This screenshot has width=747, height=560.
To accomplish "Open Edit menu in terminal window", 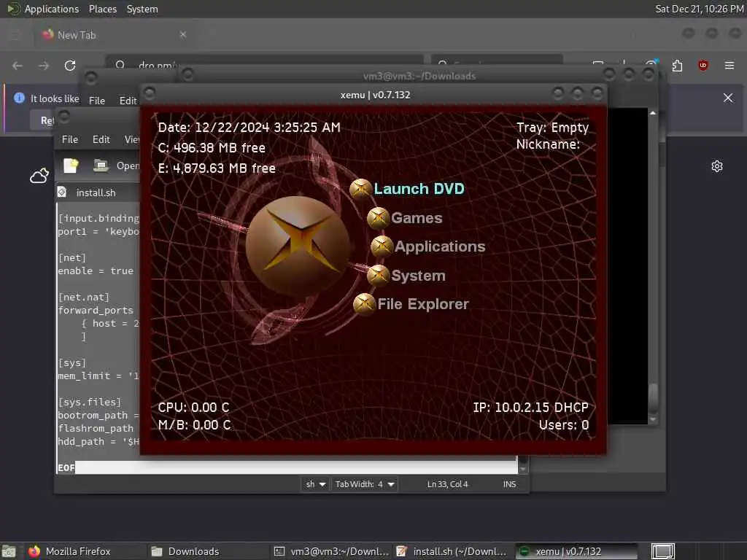I will click(128, 101).
